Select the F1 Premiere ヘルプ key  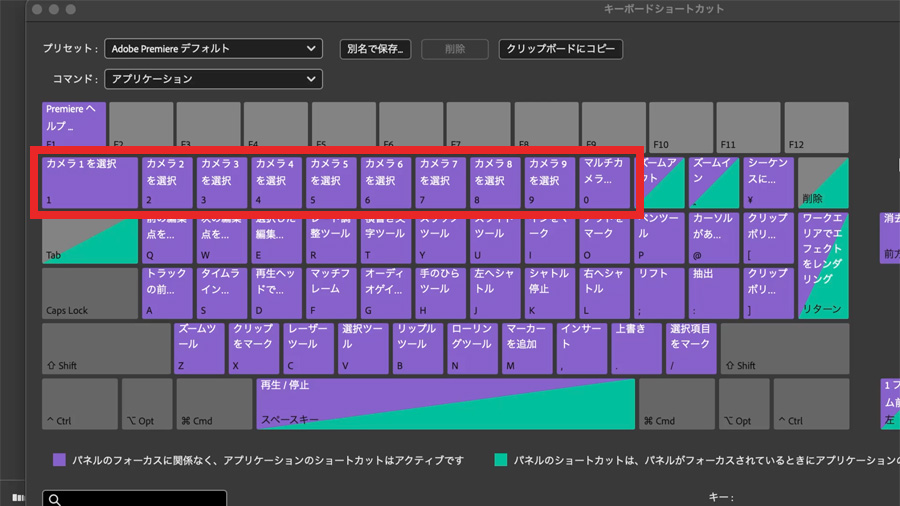[73, 124]
